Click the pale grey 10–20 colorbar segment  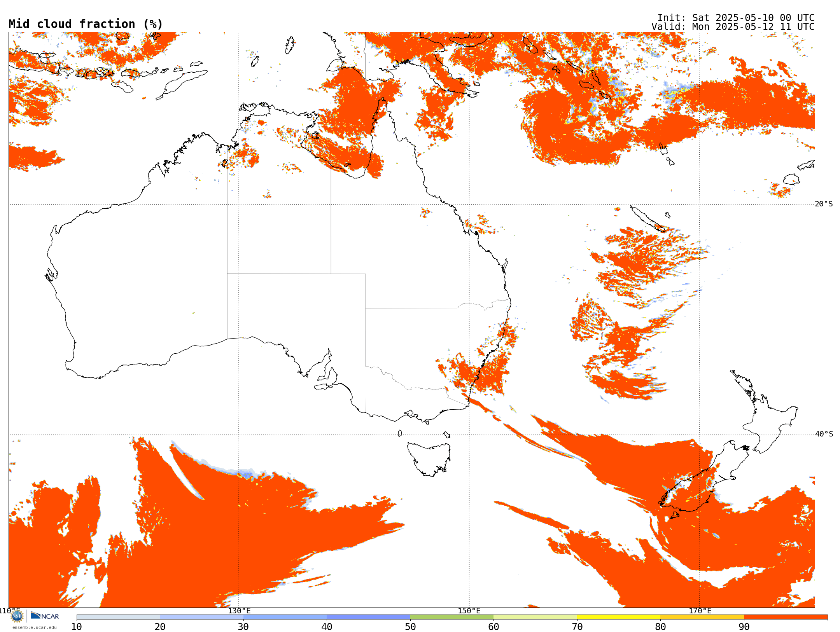118,617
